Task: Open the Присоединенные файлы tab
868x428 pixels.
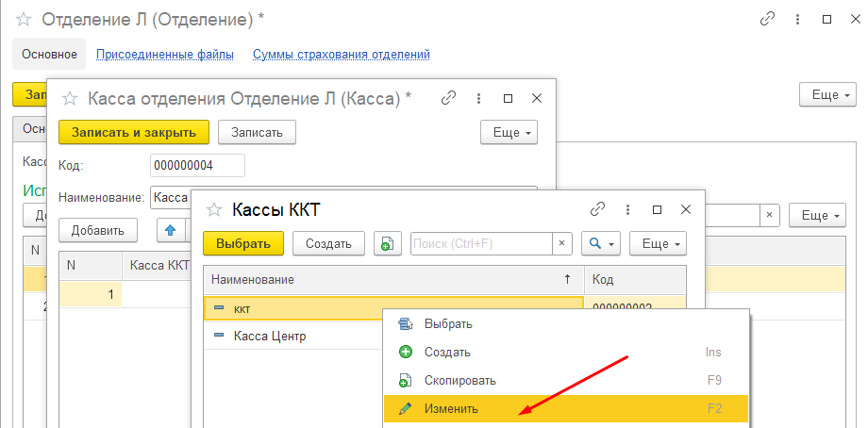Action: tap(165, 55)
